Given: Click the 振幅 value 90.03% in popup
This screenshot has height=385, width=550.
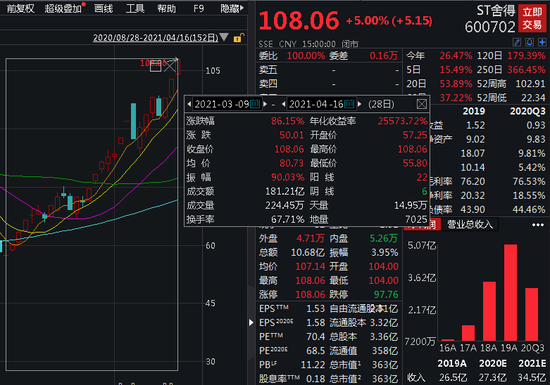Looking at the screenshot, I should coord(288,177).
